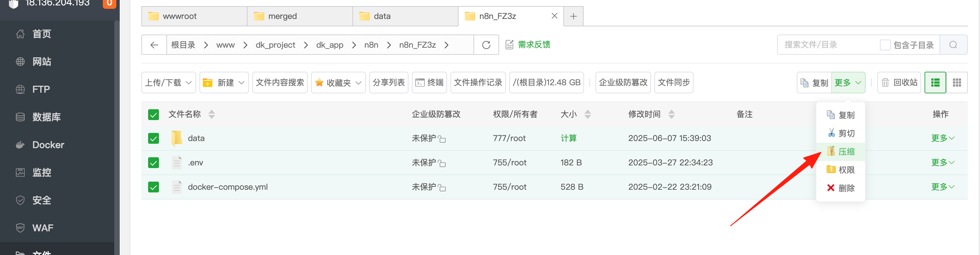Viewport: 980px width, 255px height.
Task: Switch to grid view layout
Action: [x=957, y=83]
